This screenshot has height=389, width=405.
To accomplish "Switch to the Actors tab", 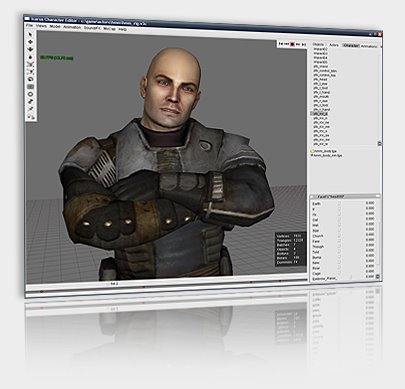I will click(334, 45).
